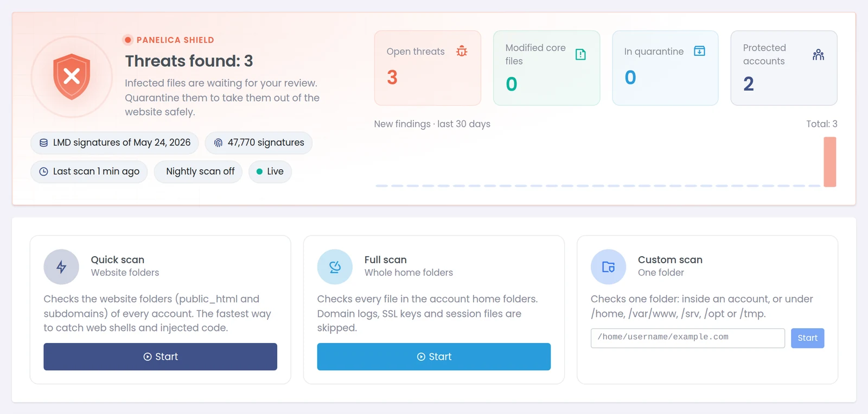Image resolution: width=868 pixels, height=414 pixels.
Task: Click the clock icon in Last scan chip
Action: tap(44, 171)
